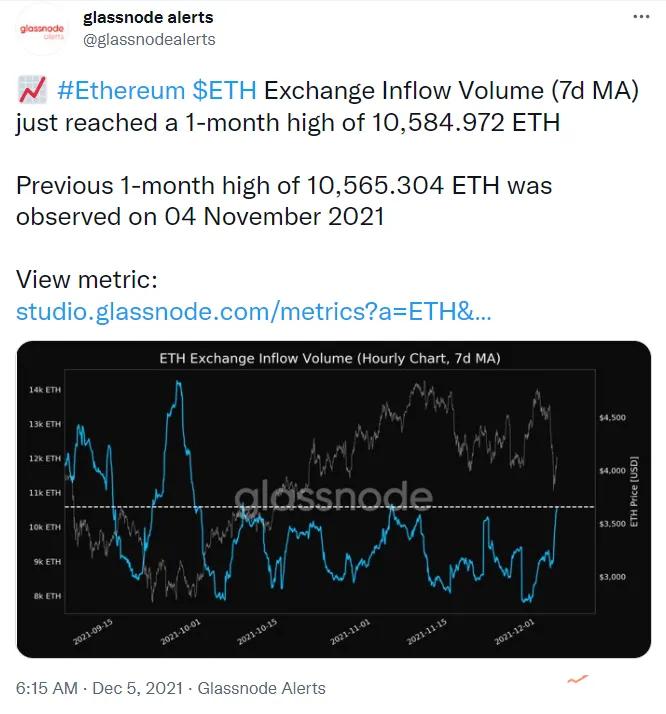666x714 pixels.
Task: Open the glassnode alerts display name
Action: point(148,17)
